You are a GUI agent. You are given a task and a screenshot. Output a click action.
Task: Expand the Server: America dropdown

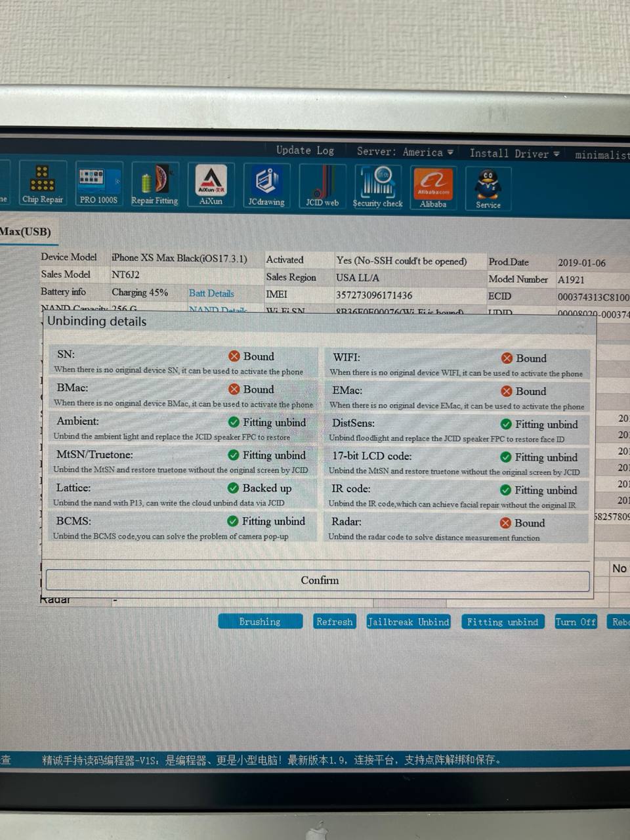405,152
